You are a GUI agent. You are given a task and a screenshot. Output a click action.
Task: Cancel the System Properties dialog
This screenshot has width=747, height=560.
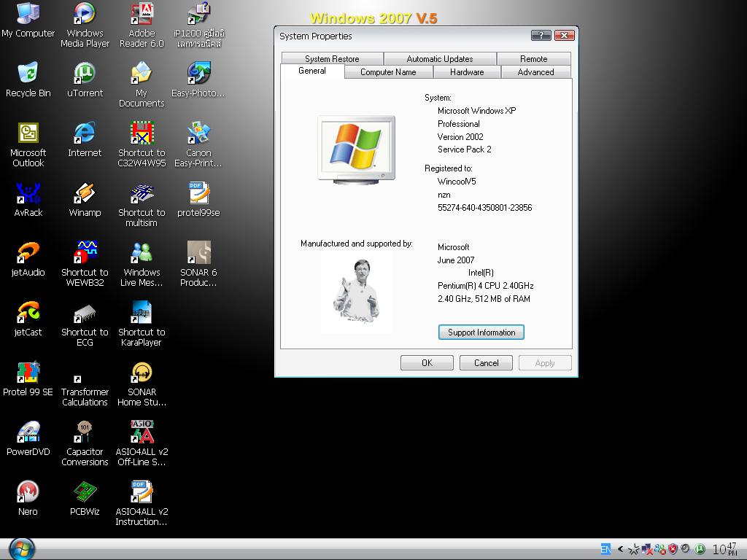pos(486,363)
